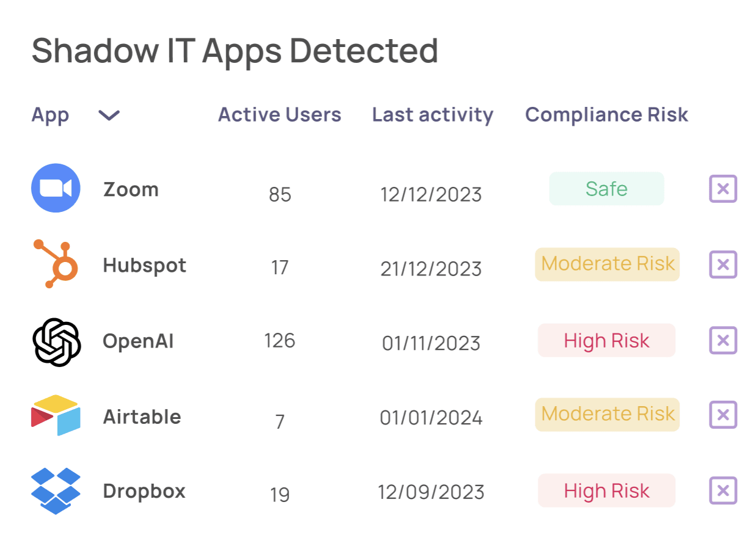Image resolution: width=756 pixels, height=535 pixels.
Task: Dismiss the Dropbox row with X
Action: click(x=723, y=490)
